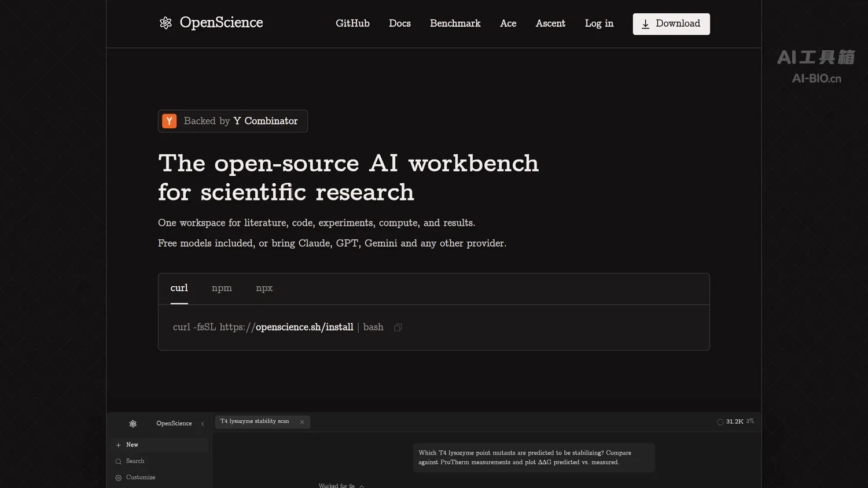Select the T4 lysozyme stability scan tab

pyautogui.click(x=262, y=422)
